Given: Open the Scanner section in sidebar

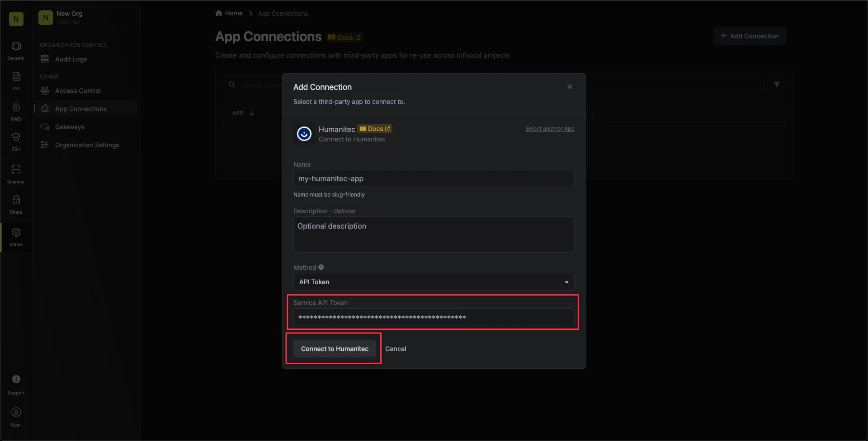Looking at the screenshot, I should pos(16,174).
